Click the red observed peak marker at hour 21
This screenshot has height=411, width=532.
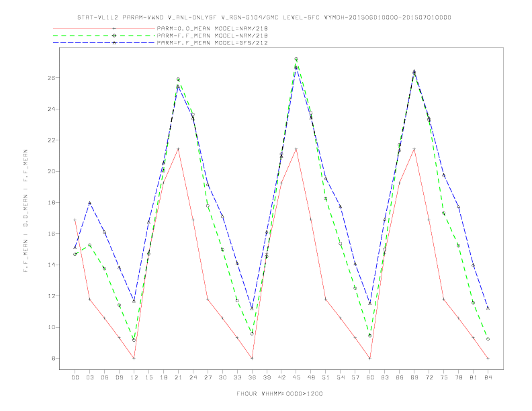178,149
